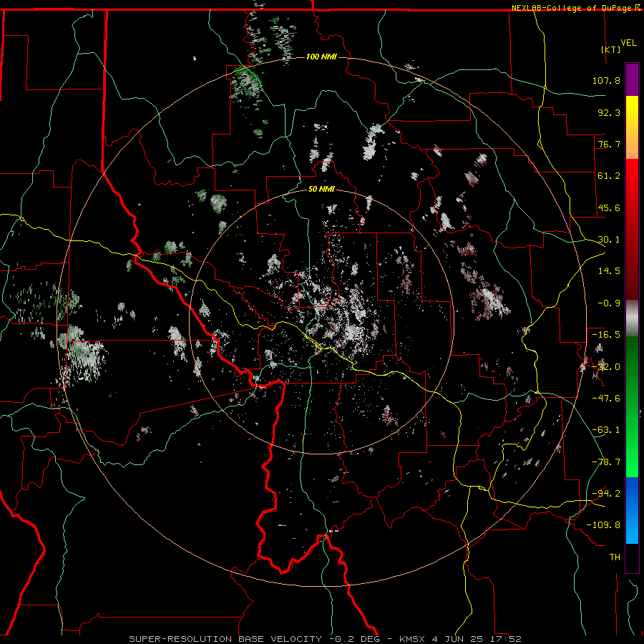644x644 pixels.
Task: Select the 107.8 legend value
Action: (x=606, y=80)
